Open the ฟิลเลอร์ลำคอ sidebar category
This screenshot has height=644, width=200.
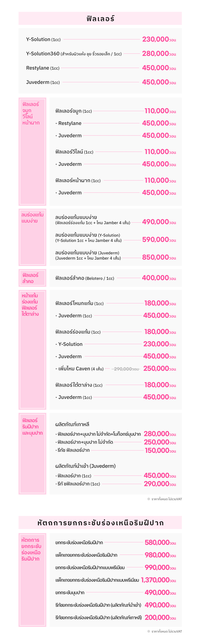pyautogui.click(x=32, y=278)
